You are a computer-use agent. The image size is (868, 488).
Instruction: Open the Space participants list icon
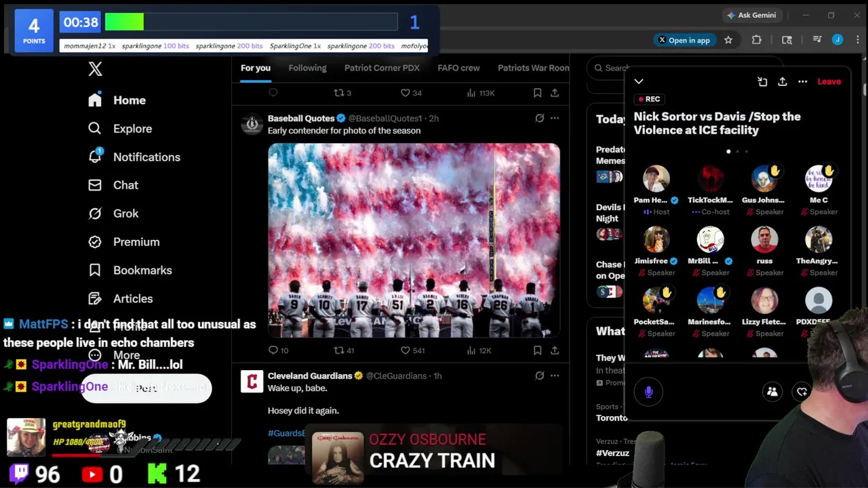click(x=772, y=392)
